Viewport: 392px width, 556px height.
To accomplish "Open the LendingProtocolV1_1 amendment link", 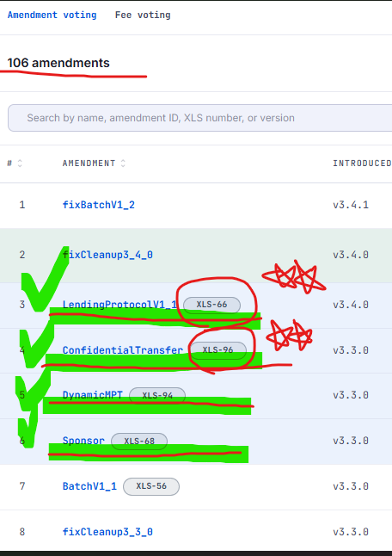I will click(119, 305).
